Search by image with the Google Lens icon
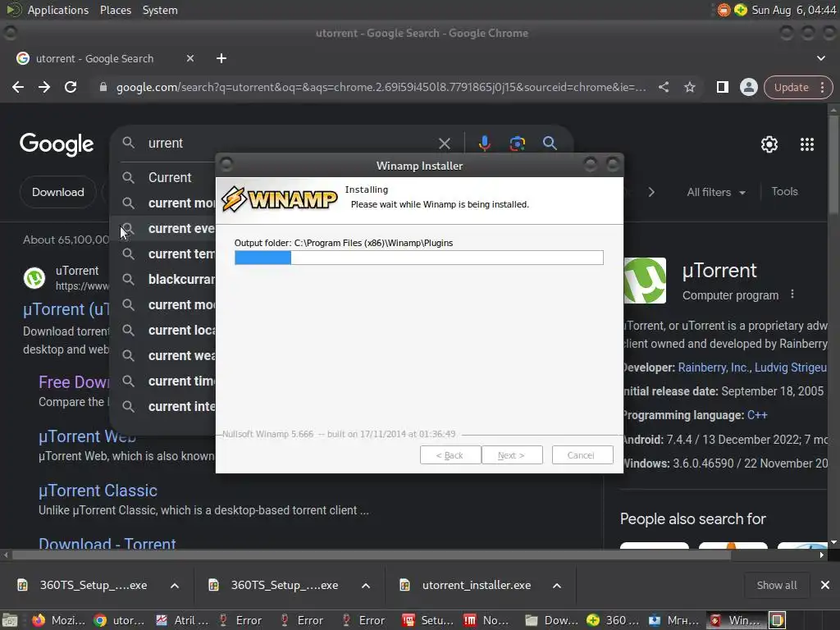The width and height of the screenshot is (840, 630). 518,144
